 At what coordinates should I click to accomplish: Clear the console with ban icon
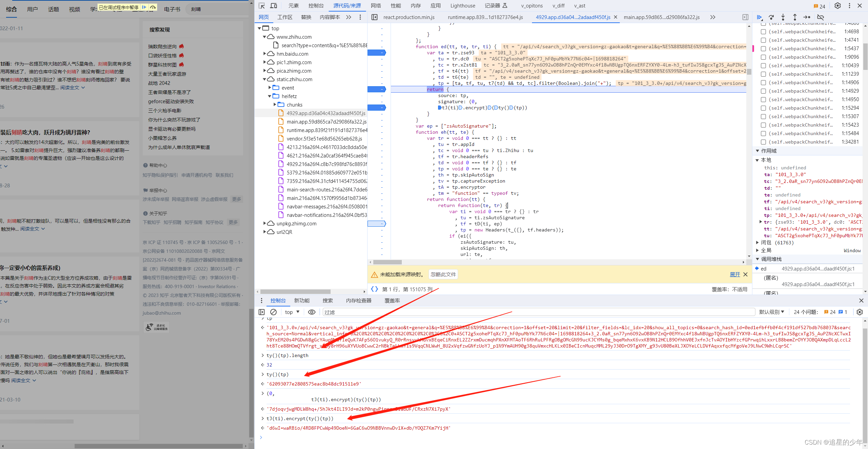click(x=273, y=312)
